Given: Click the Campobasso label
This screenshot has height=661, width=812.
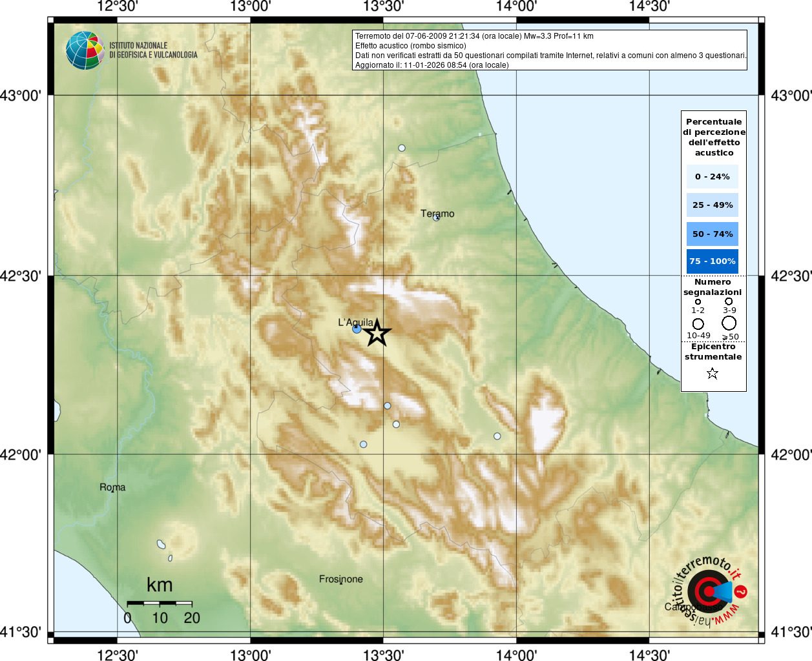Looking at the screenshot, I should [x=694, y=607].
